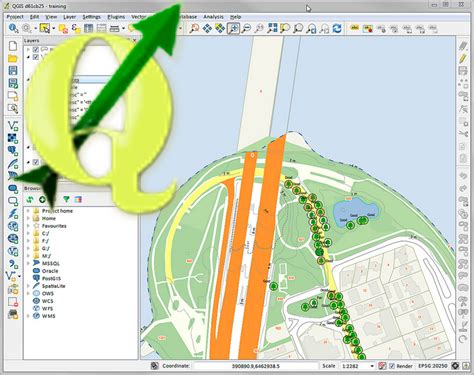The height and width of the screenshot is (375, 474).
Task: Select PostGIS in the Browser tree
Action: point(51,278)
